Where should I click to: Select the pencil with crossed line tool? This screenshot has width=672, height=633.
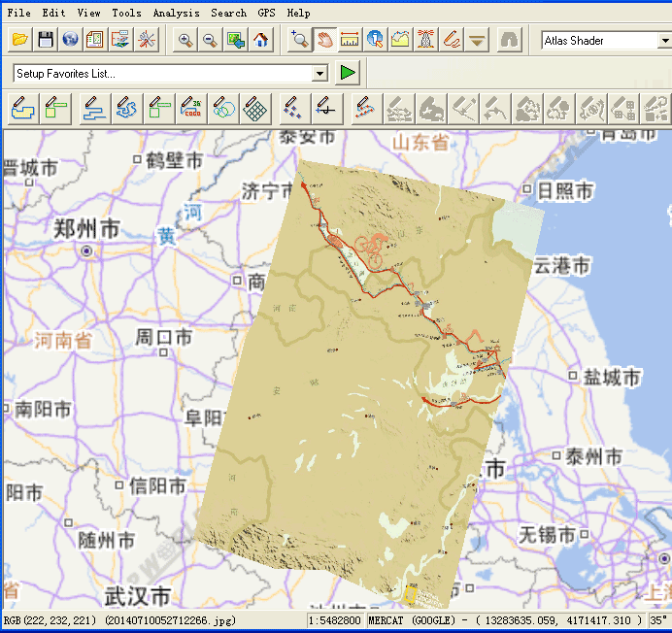point(327,109)
